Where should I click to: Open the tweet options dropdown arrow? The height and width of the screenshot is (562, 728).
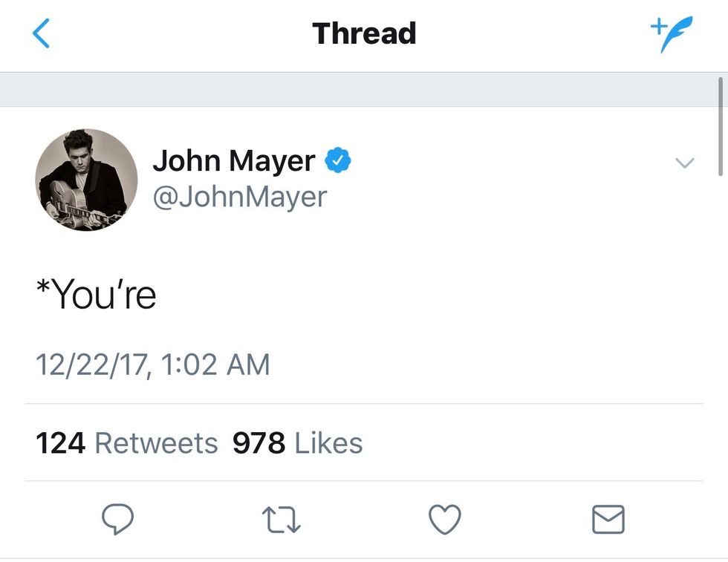tap(684, 163)
